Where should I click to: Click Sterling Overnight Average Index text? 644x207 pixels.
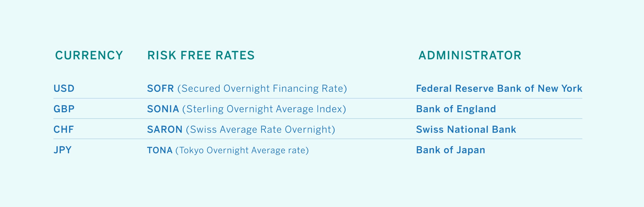[264, 109]
